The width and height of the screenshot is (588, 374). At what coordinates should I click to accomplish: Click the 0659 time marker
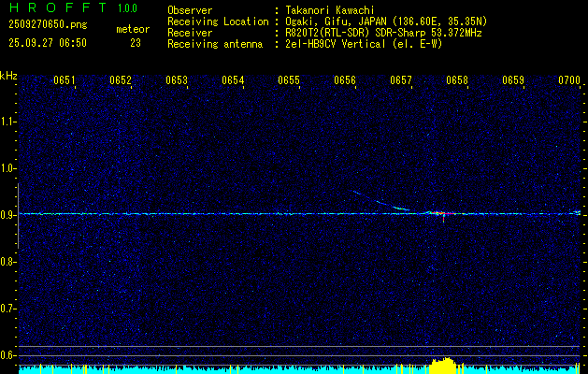[x=513, y=80]
